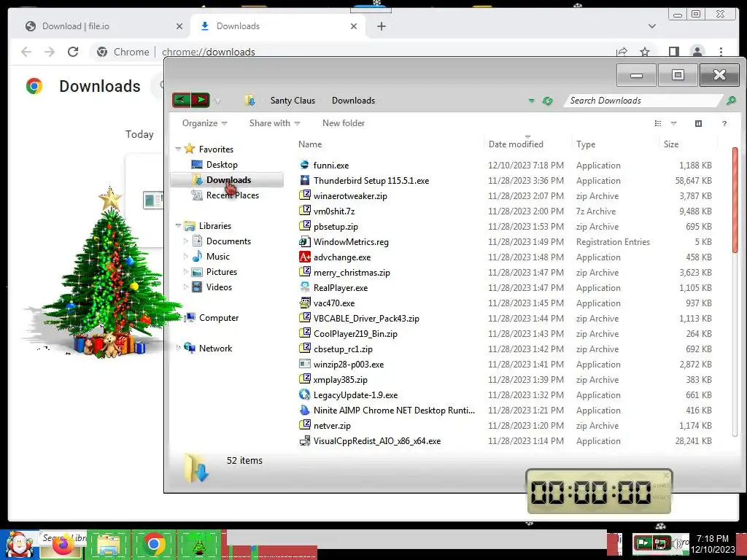Open the Share with menu

pyautogui.click(x=274, y=123)
